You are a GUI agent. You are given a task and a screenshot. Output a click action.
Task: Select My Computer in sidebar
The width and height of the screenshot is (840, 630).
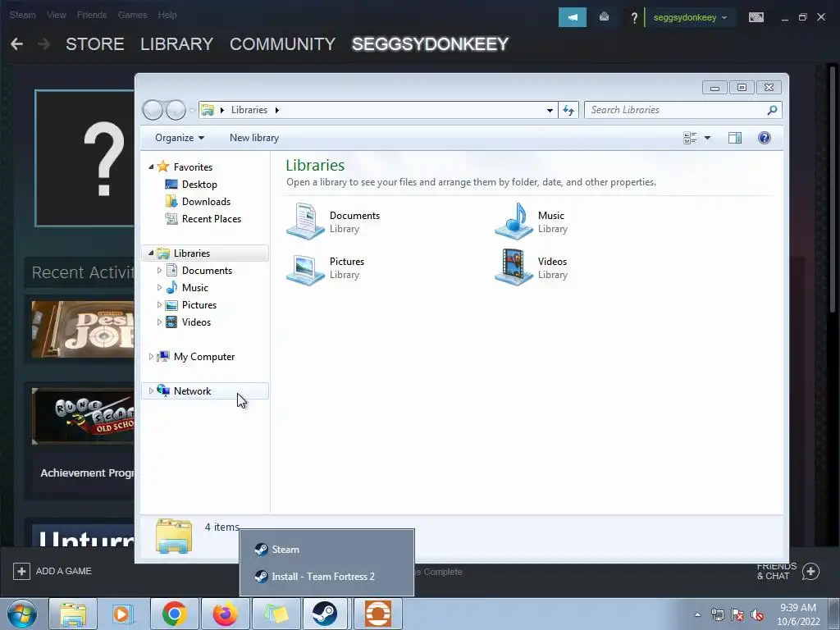click(x=203, y=356)
